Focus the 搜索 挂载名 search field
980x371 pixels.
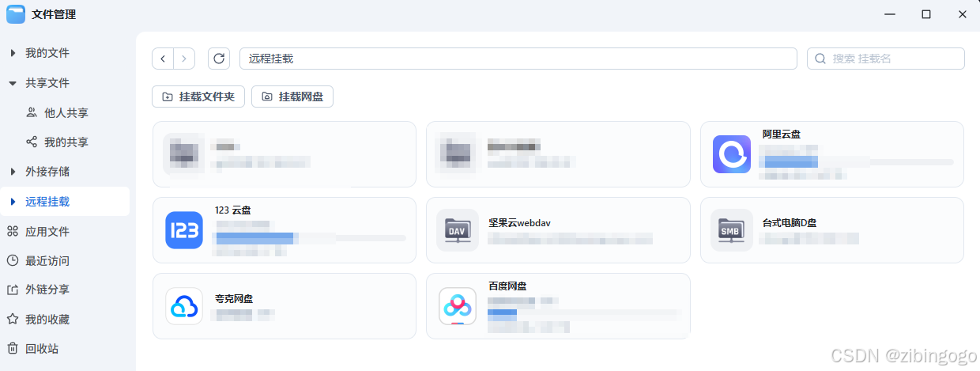(x=886, y=59)
